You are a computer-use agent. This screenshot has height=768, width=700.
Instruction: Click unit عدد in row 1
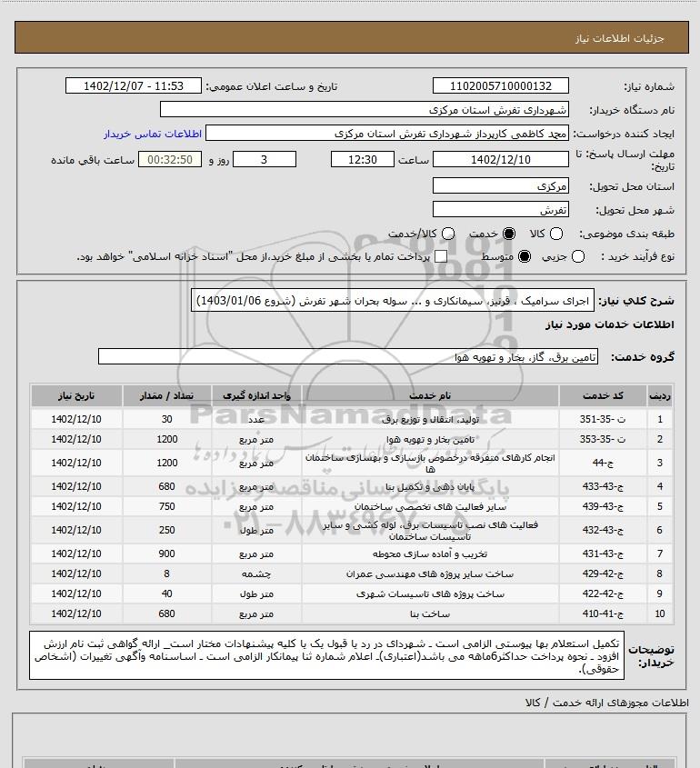(x=256, y=419)
